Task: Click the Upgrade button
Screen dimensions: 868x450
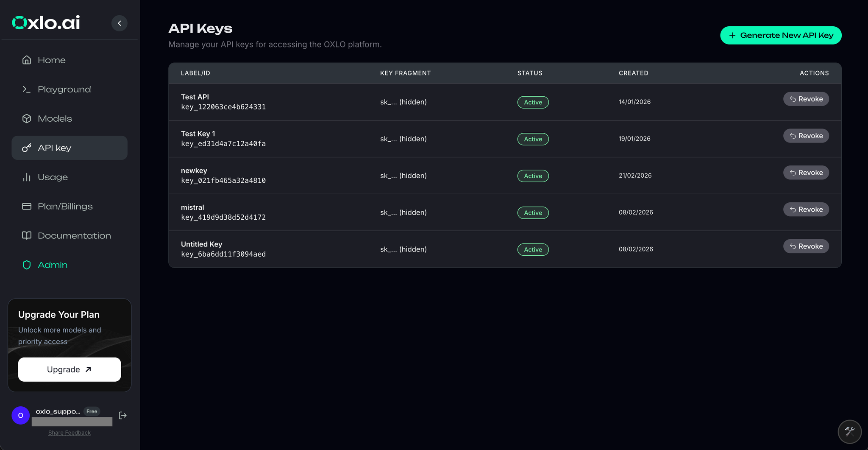Action: click(69, 369)
